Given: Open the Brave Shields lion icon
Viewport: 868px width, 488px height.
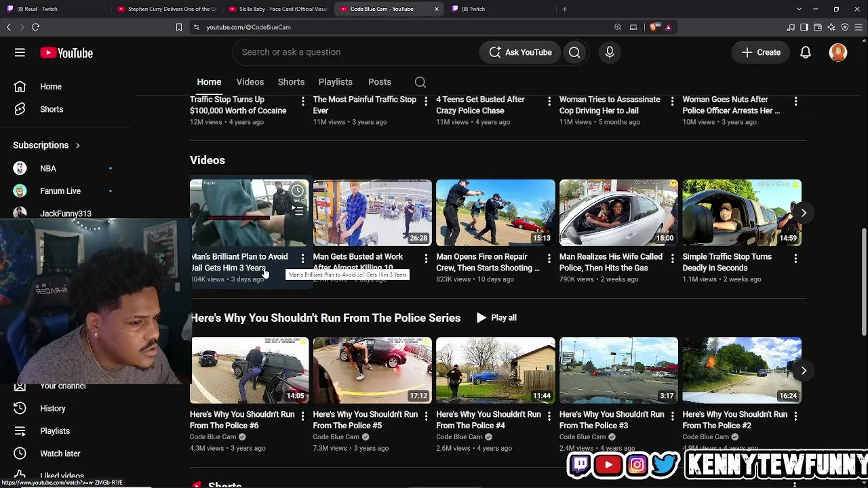Looking at the screenshot, I should pyautogui.click(x=654, y=27).
